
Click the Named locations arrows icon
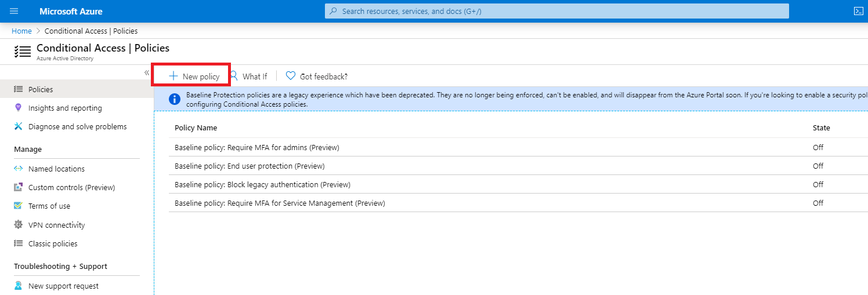18,169
